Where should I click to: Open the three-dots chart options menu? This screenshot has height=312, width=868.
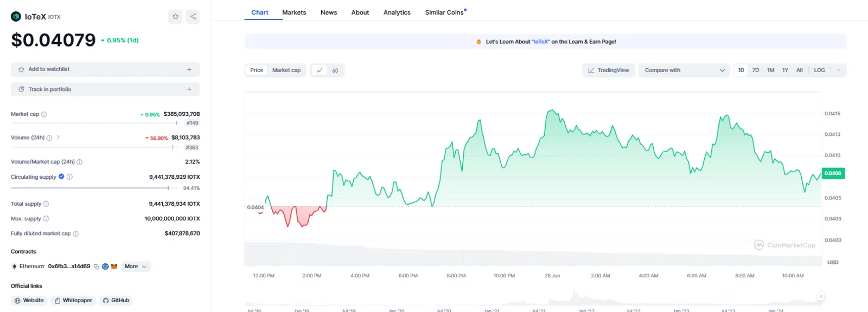point(839,70)
